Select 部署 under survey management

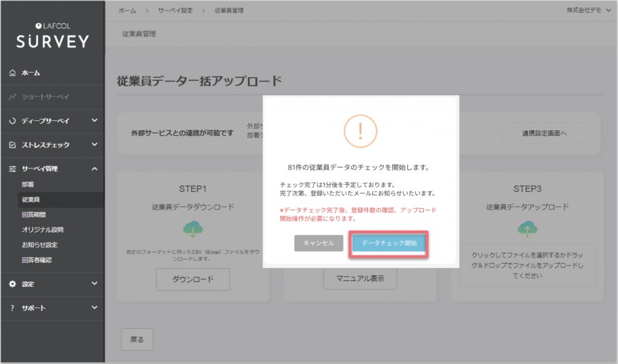28,184
